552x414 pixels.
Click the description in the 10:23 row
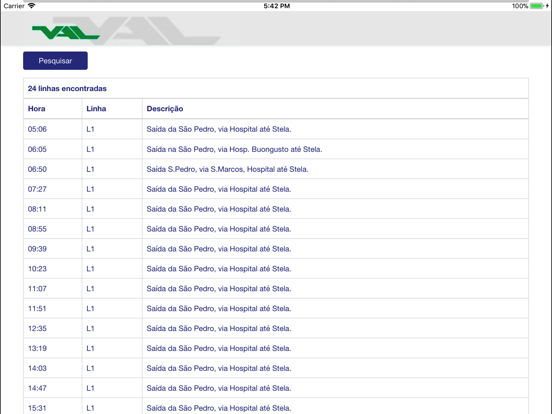(219, 269)
